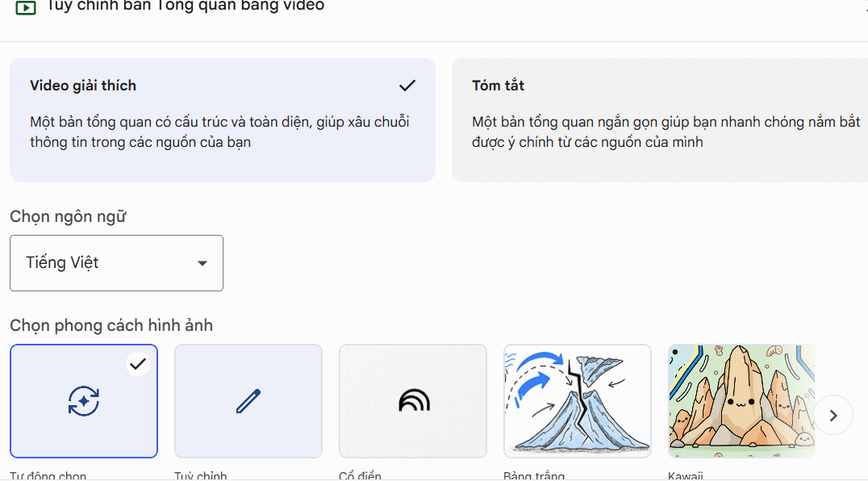Image resolution: width=868 pixels, height=481 pixels.
Task: Click the right chevron to reveal more styles
Action: click(x=833, y=415)
